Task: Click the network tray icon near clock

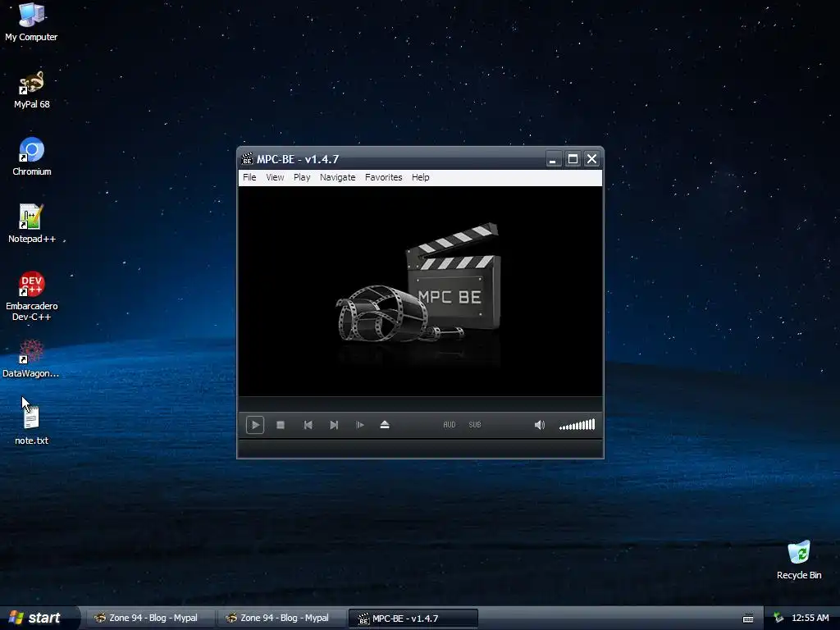Action: click(778, 619)
